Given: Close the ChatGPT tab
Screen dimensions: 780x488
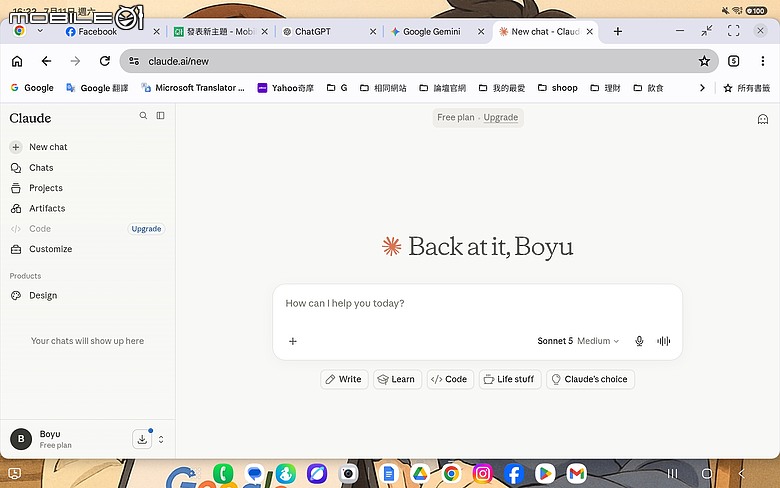Looking at the screenshot, I should coord(373,31).
